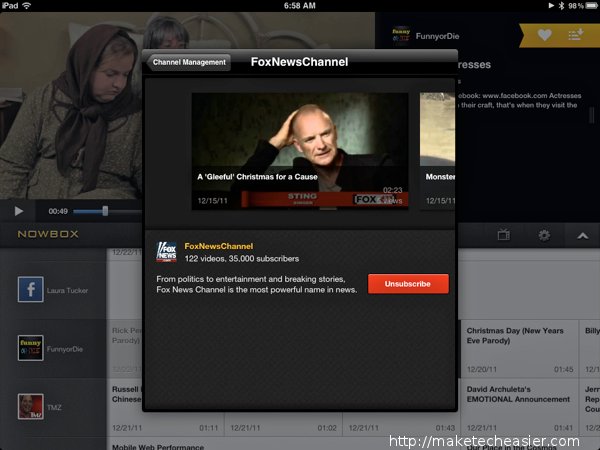Tap the 6:58 AM clock in status bar
Screen dimensions: 600x450
300,5
